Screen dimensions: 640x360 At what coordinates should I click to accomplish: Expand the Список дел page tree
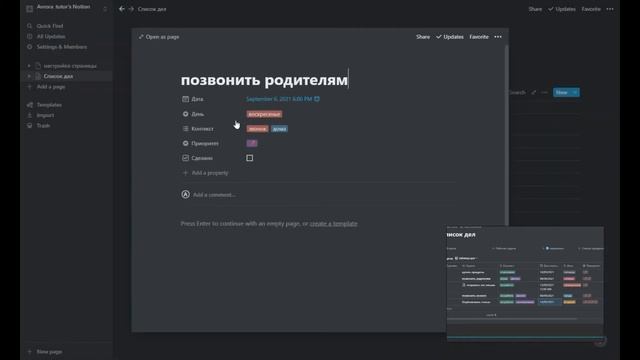(29, 76)
